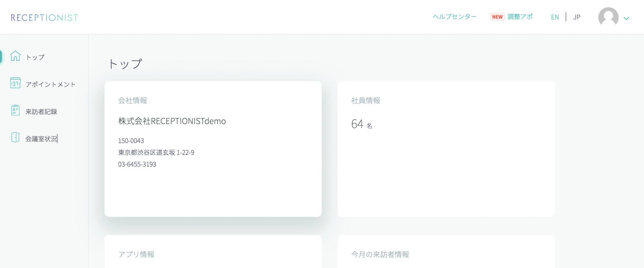Click the door icon for 会議室状況

(x=15, y=137)
